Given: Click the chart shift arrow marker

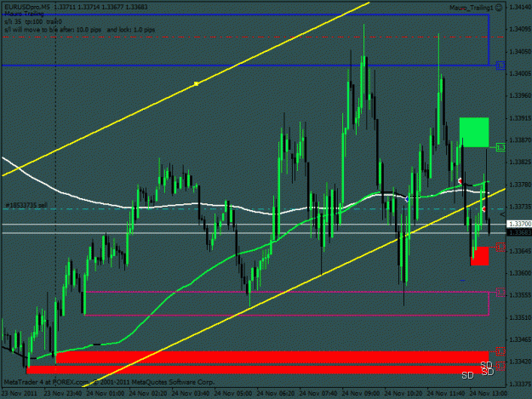Looking at the screenshot, I should pos(502,214).
